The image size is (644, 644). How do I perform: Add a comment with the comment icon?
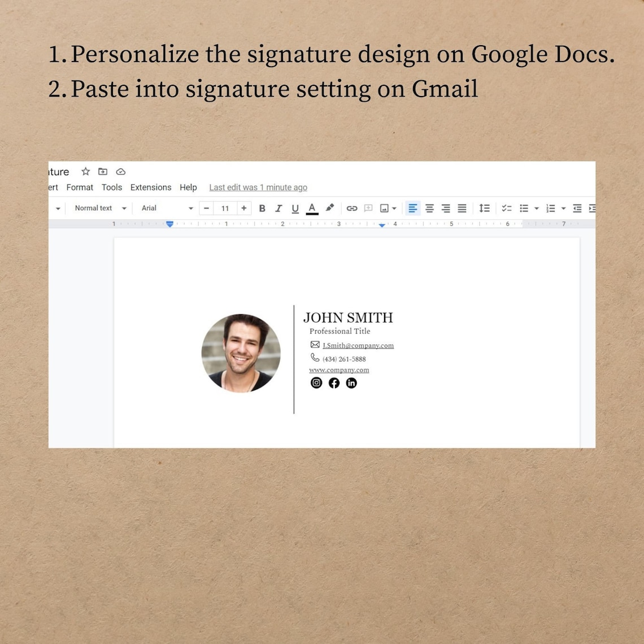(x=368, y=208)
